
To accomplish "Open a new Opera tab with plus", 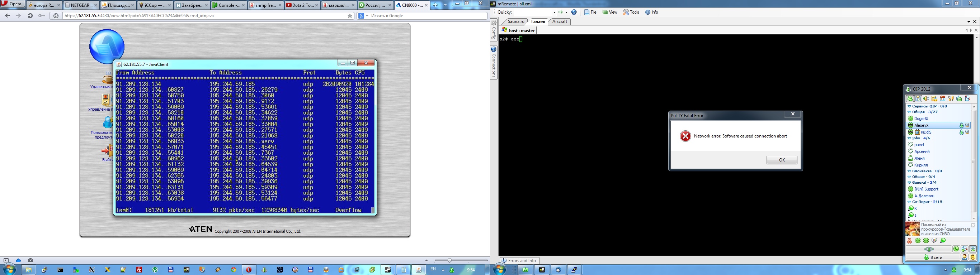I will coord(435,5).
